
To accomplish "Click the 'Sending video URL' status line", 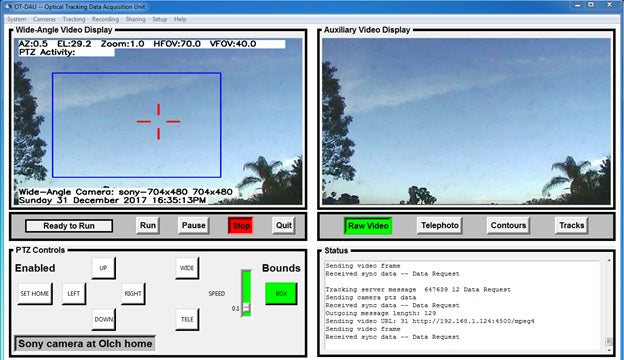I will click(430, 321).
